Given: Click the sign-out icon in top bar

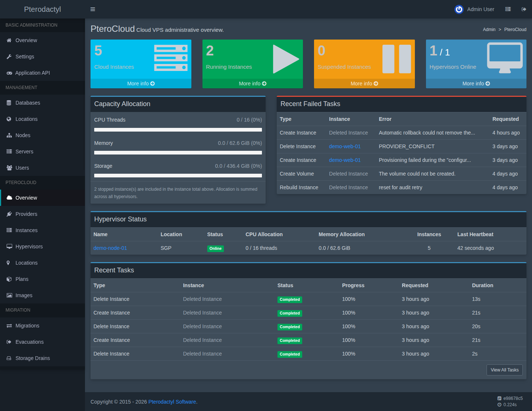Looking at the screenshot, I should tap(524, 9).
